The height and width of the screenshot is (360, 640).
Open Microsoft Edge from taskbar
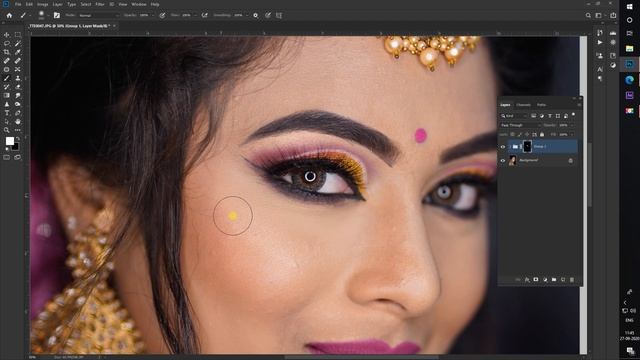coord(629,80)
